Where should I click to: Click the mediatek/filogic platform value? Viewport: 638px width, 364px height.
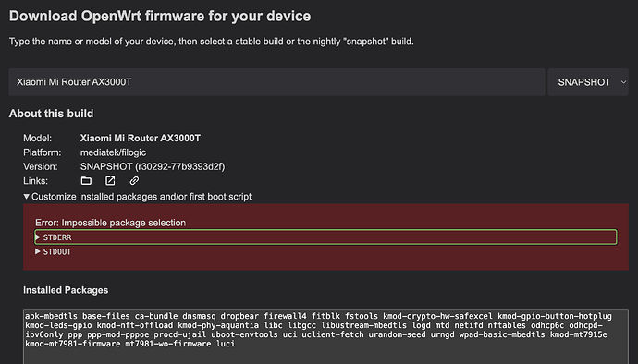(113, 152)
